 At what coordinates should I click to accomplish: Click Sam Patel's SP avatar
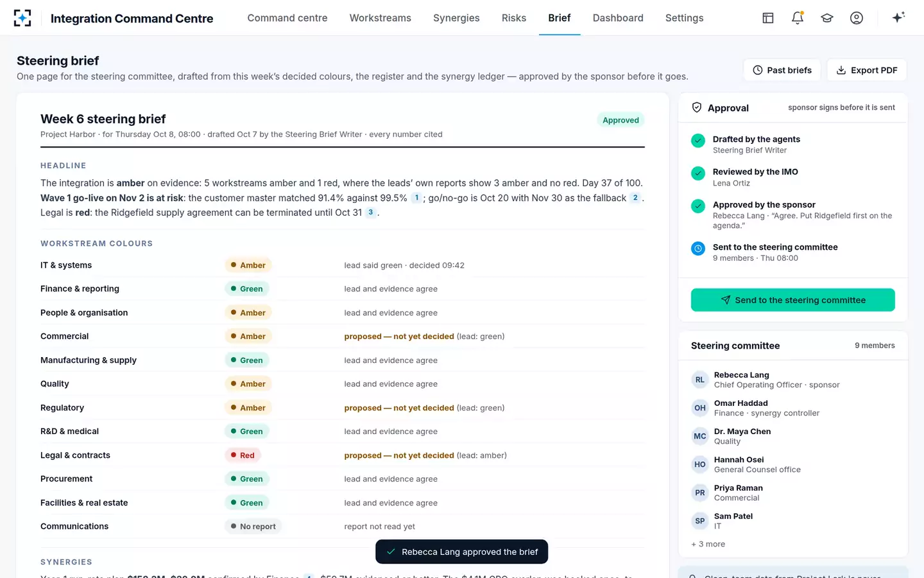[700, 521]
